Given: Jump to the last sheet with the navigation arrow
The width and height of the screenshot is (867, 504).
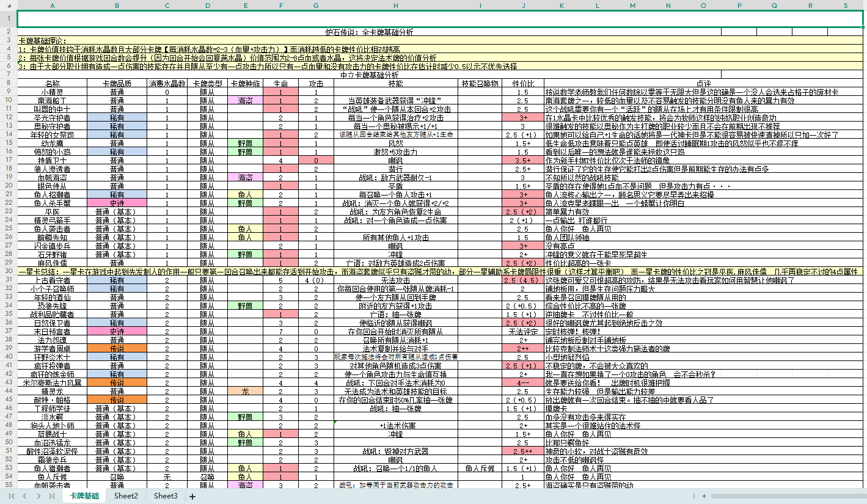Looking at the screenshot, I should coord(51,496).
